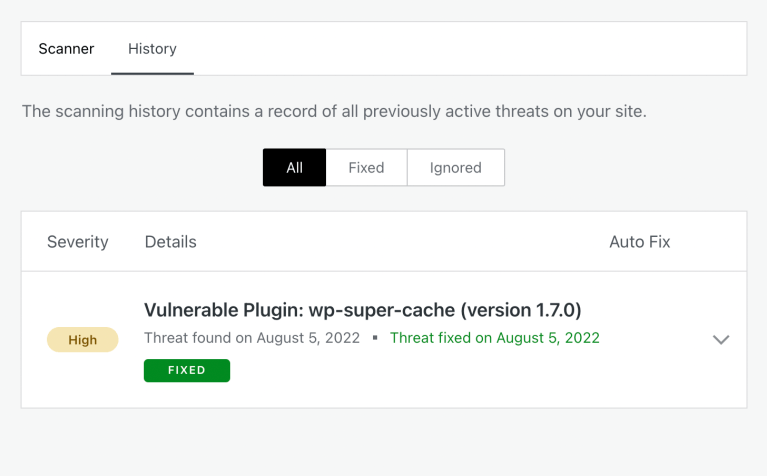The height and width of the screenshot is (476, 767).
Task: Select the All filter button
Action: click(x=294, y=168)
